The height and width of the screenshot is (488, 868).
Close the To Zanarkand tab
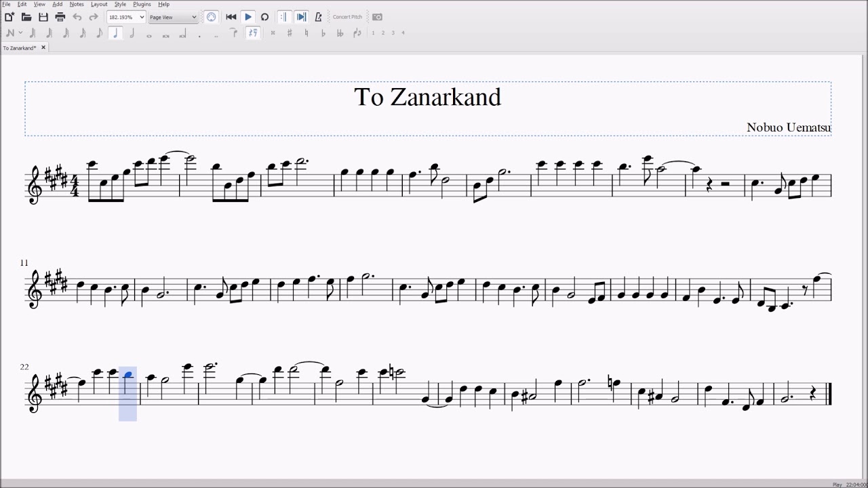pos(43,47)
